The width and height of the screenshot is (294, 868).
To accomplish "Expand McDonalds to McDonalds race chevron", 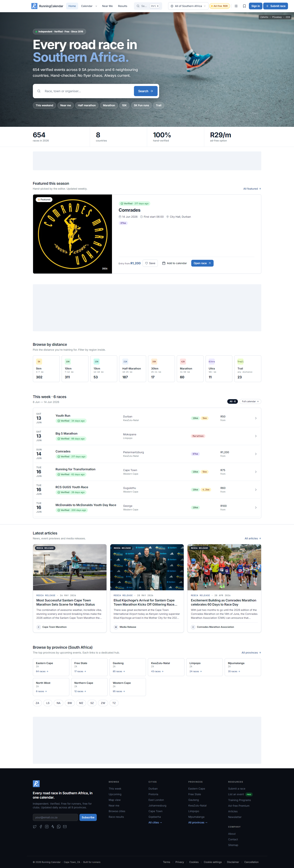I will coord(256,507).
